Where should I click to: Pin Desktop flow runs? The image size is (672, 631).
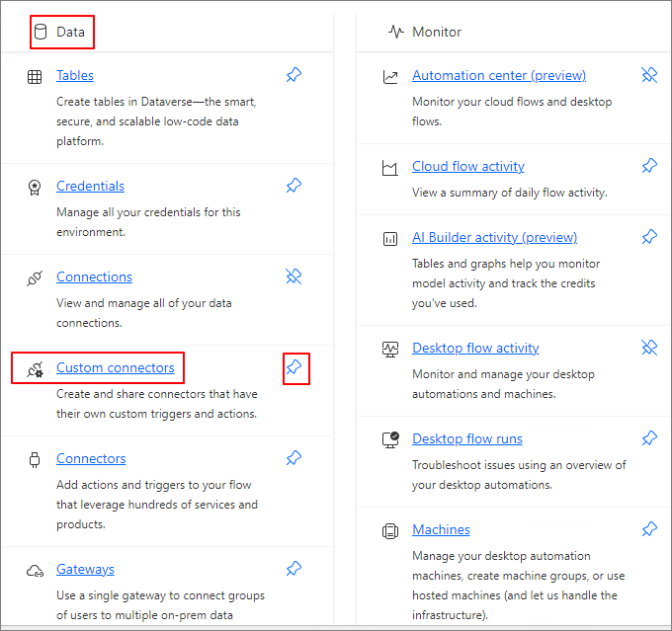tap(649, 438)
